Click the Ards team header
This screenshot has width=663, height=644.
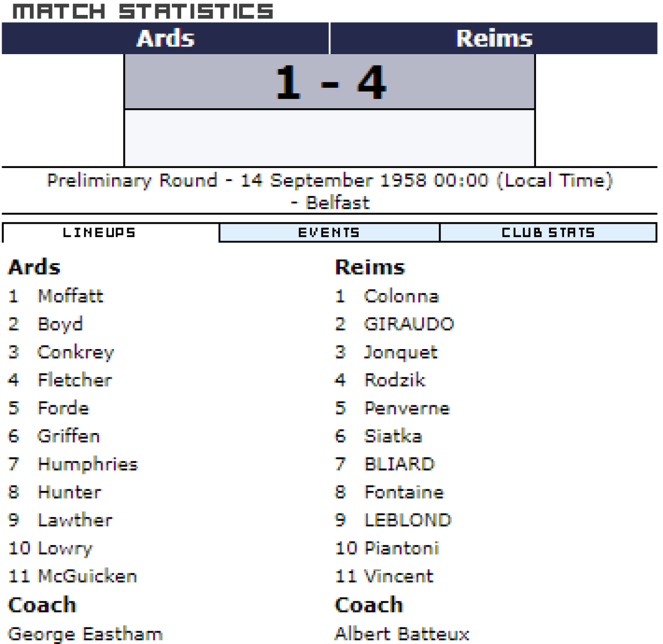click(165, 39)
